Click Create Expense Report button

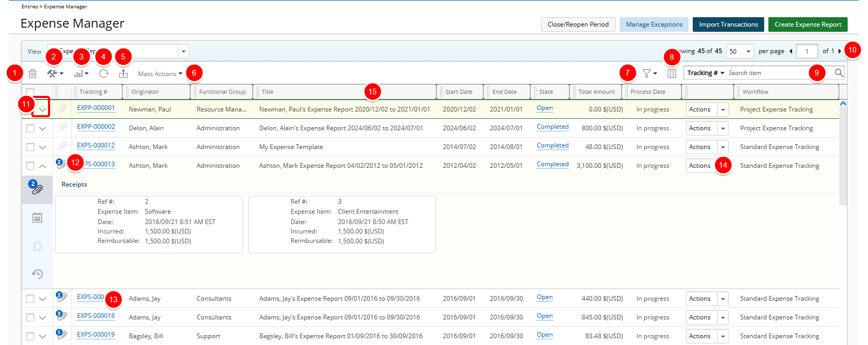[807, 24]
